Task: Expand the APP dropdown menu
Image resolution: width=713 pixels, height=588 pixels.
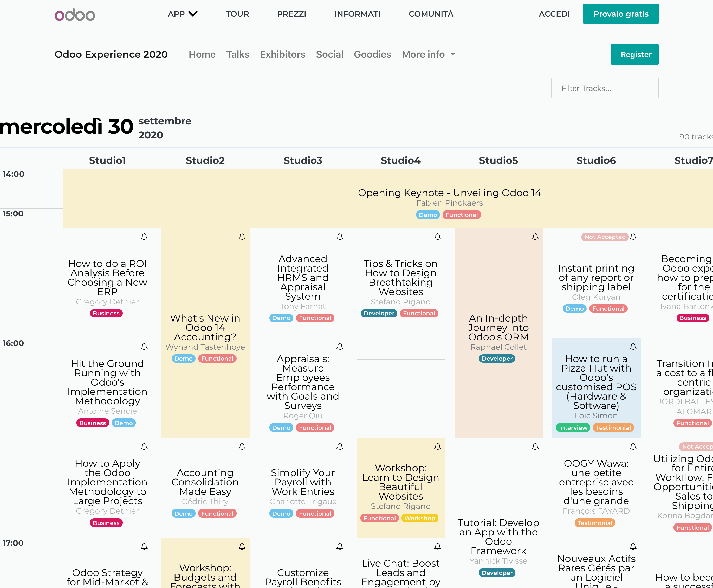Action: (x=183, y=14)
